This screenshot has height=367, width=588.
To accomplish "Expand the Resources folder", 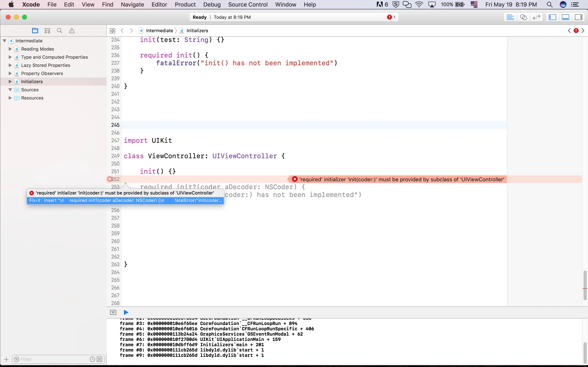I will [x=10, y=98].
